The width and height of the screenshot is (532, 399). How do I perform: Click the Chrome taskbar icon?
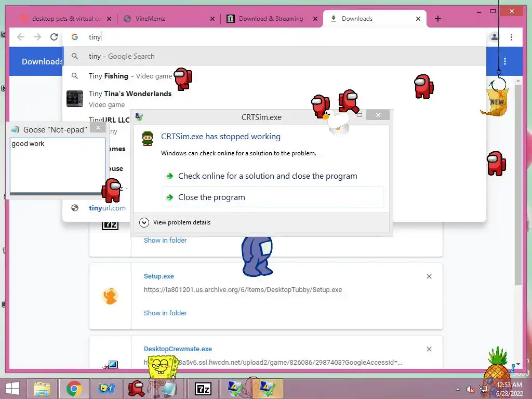pyautogui.click(x=74, y=389)
